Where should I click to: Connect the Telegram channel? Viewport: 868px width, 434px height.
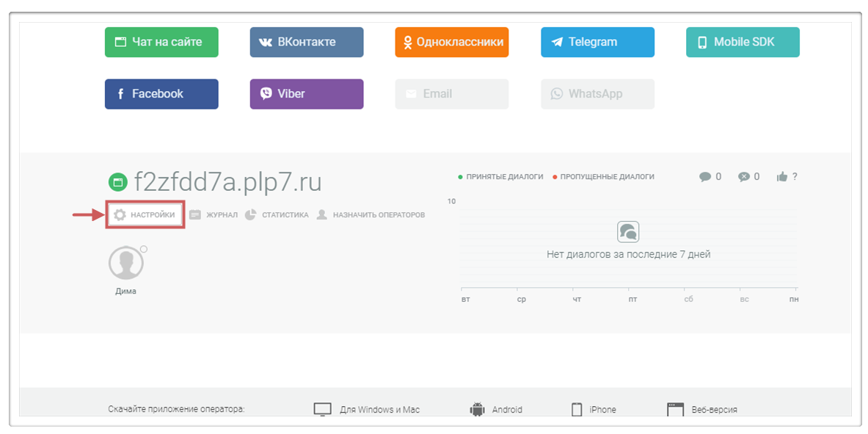tap(597, 43)
